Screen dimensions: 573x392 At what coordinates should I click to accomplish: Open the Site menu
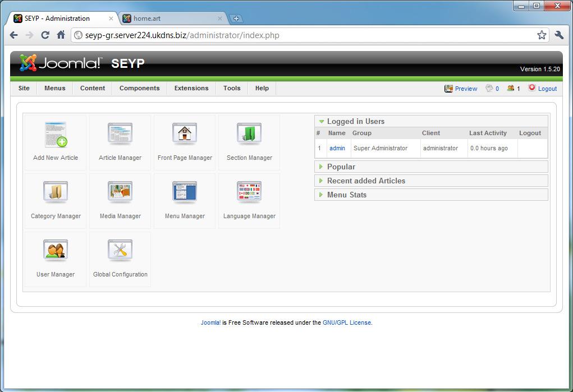(x=24, y=88)
